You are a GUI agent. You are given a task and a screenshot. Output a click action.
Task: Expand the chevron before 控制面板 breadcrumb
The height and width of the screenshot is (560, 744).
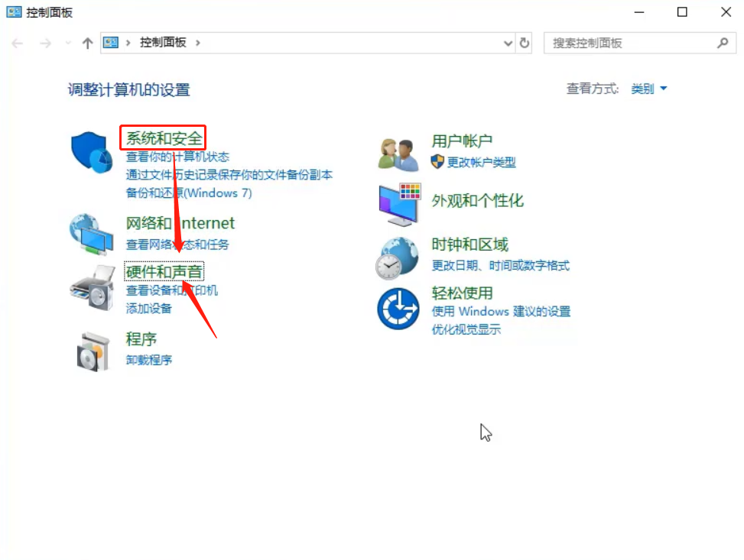[128, 43]
